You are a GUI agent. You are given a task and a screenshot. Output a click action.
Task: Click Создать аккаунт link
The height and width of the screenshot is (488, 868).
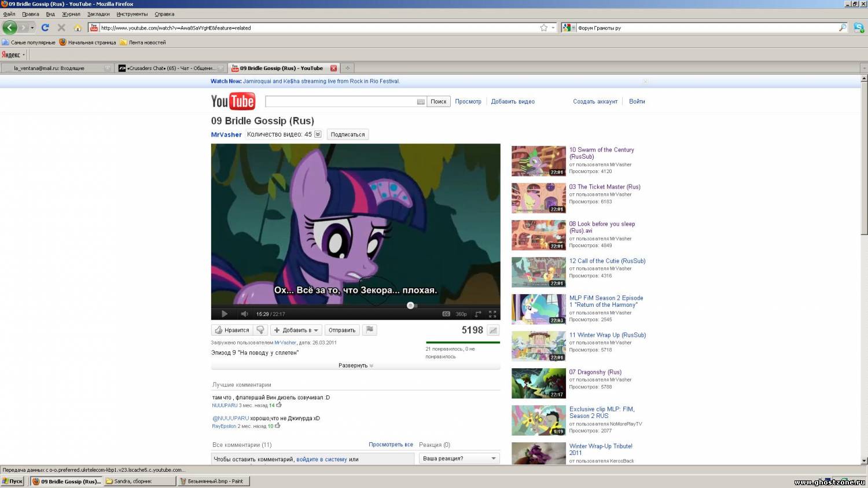595,101
